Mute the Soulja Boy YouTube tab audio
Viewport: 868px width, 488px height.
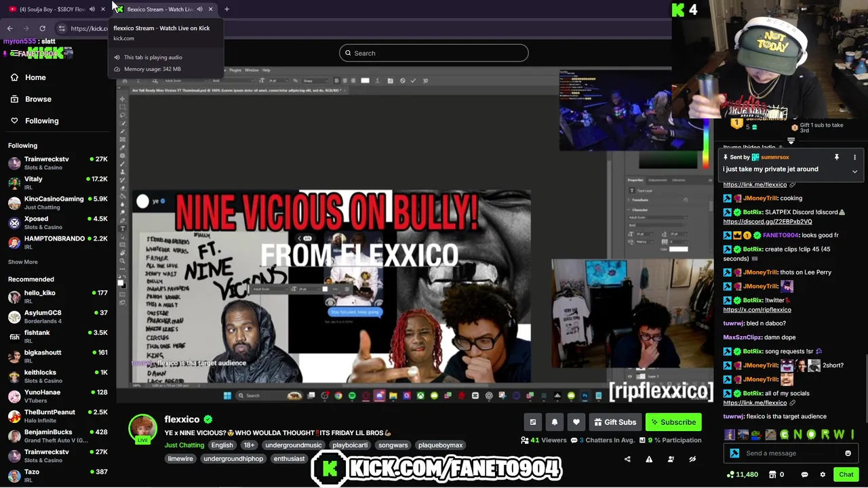click(92, 9)
